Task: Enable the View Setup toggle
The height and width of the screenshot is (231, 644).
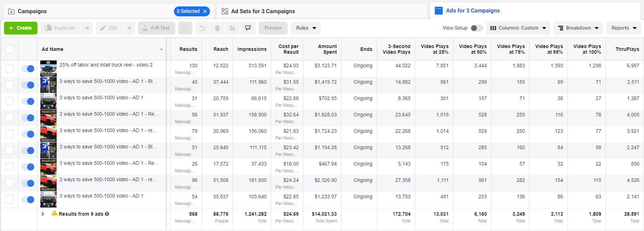Action: (476, 28)
